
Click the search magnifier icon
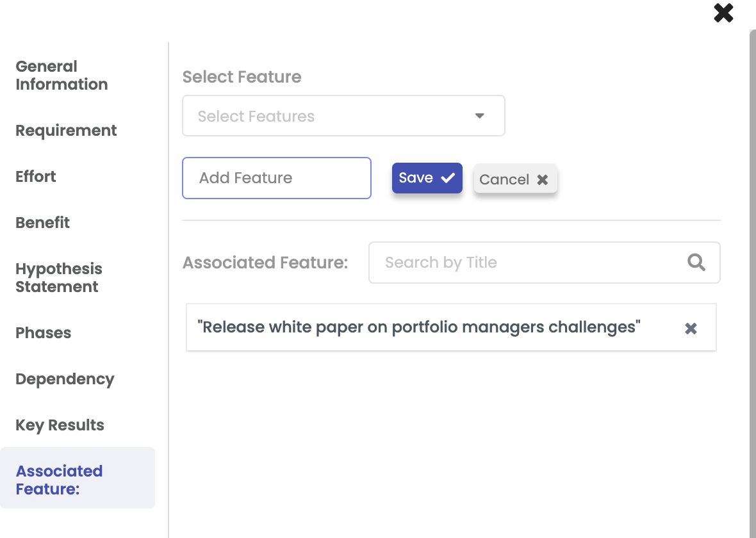tap(696, 263)
